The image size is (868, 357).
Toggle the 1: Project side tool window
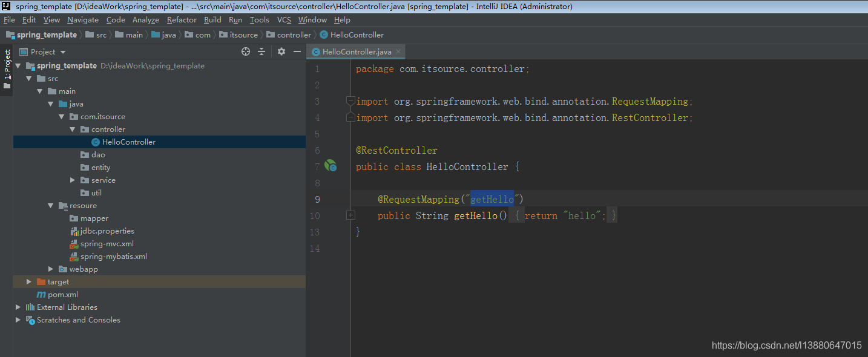pos(7,70)
